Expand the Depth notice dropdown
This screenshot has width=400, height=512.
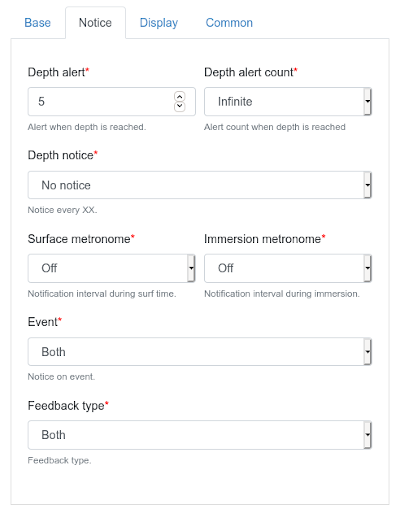[x=199, y=185]
